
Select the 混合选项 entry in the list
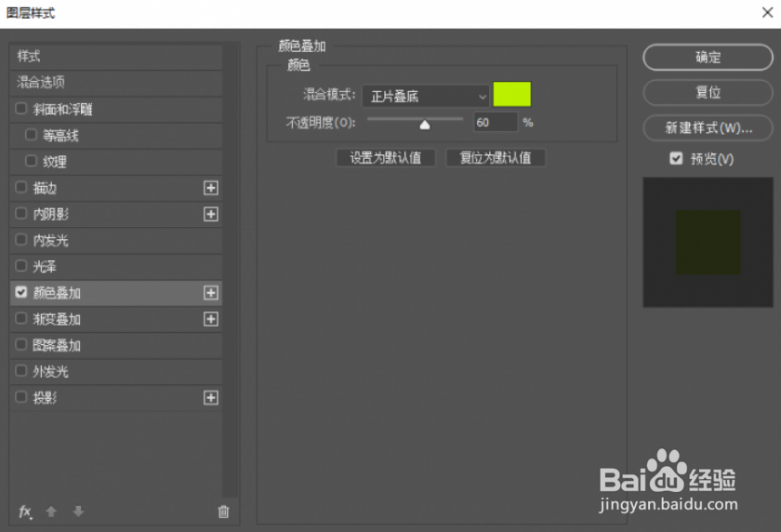115,83
